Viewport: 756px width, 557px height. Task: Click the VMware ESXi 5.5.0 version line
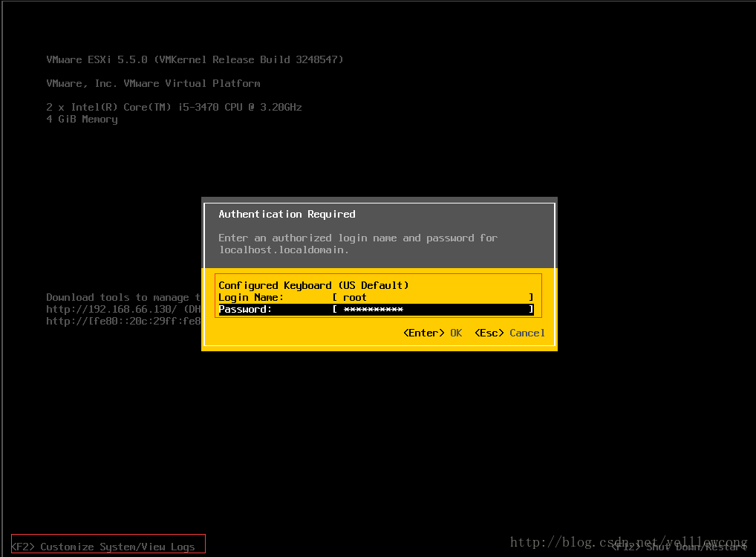tap(195, 59)
